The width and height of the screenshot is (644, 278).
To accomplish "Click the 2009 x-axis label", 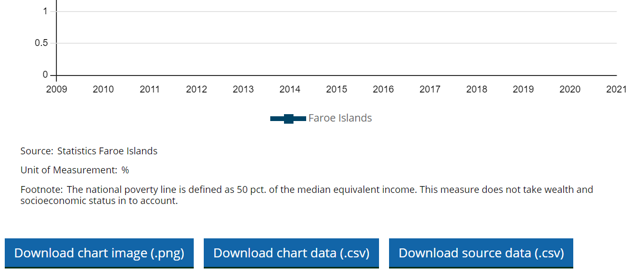I will point(56,89).
